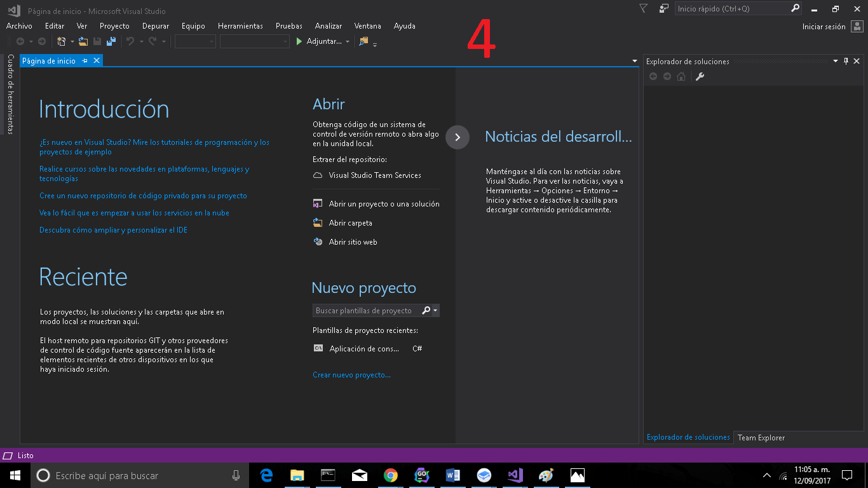Click the New Project toolbar icon
Image resolution: width=868 pixels, height=488 pixels.
coord(62,41)
